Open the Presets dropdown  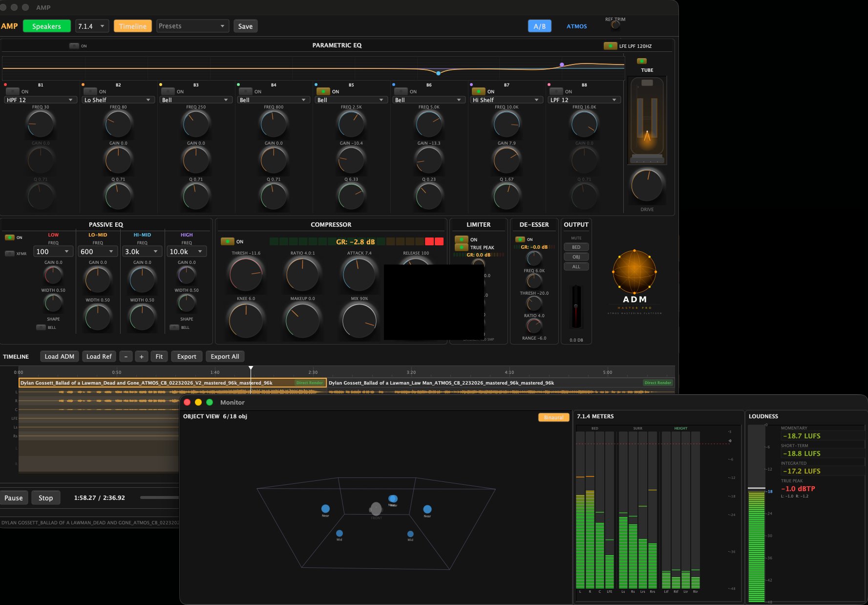pos(192,26)
